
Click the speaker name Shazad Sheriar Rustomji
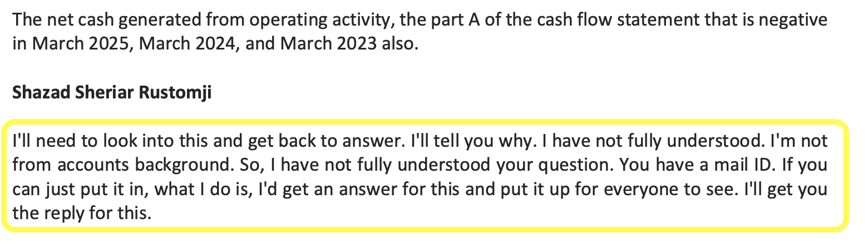[112, 93]
